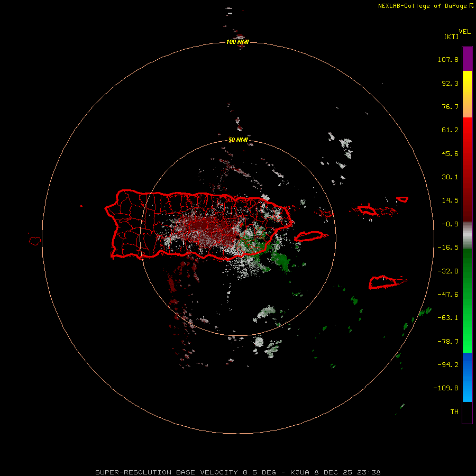Viewport: 476px width, 476px height.
Task: Click the 100 NMI range ring label
Action: coord(237,42)
